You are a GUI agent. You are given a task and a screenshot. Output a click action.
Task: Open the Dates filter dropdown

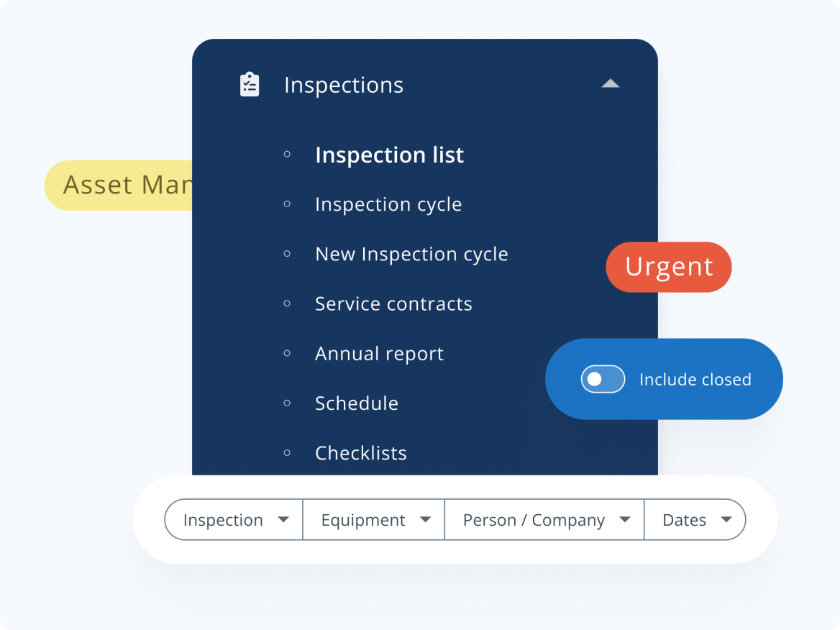click(x=695, y=520)
